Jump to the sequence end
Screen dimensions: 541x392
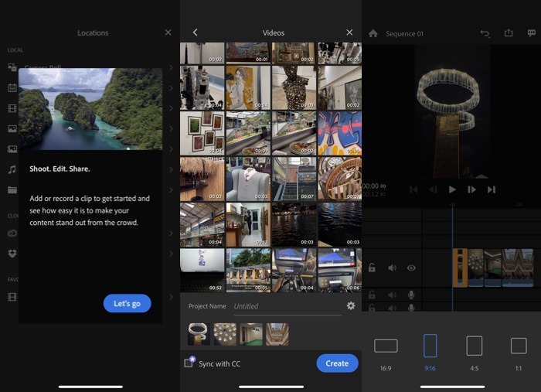[492, 189]
